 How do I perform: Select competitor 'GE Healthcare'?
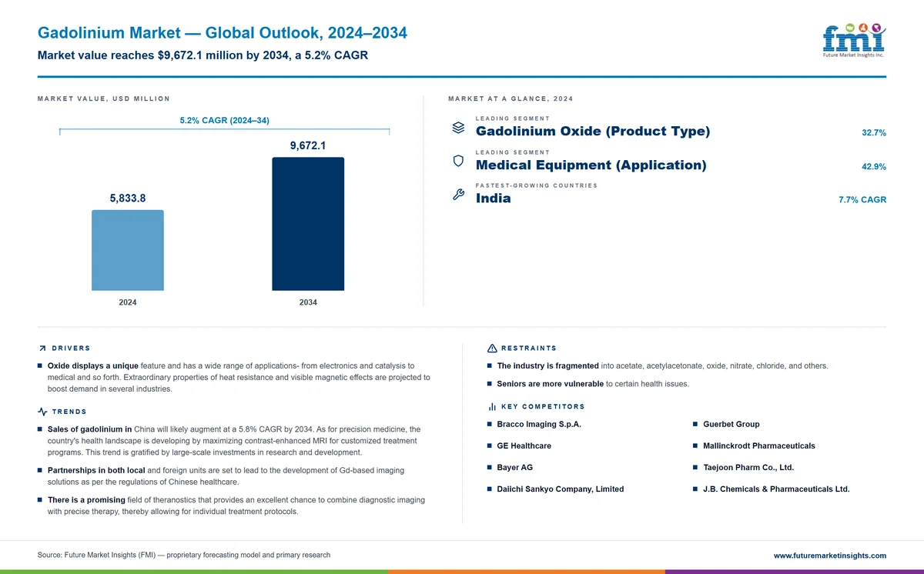coord(524,446)
